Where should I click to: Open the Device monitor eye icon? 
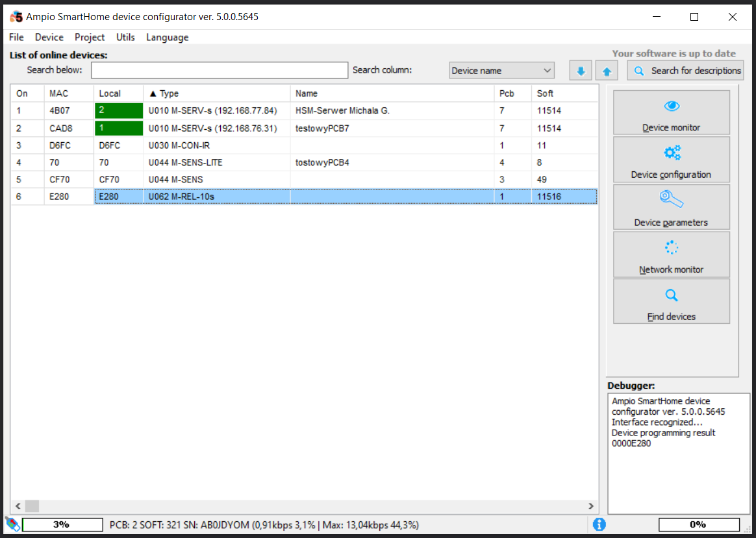672,106
